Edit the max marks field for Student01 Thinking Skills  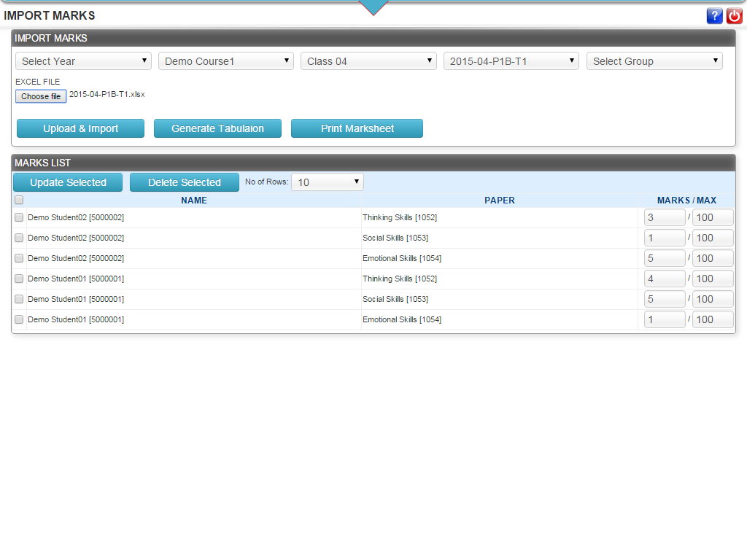(x=713, y=279)
